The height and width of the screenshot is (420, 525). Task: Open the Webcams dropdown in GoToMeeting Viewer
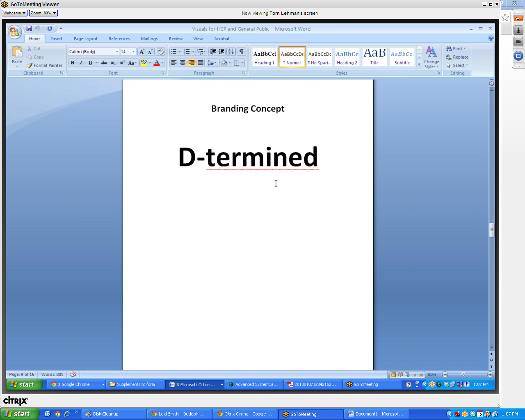(x=14, y=13)
